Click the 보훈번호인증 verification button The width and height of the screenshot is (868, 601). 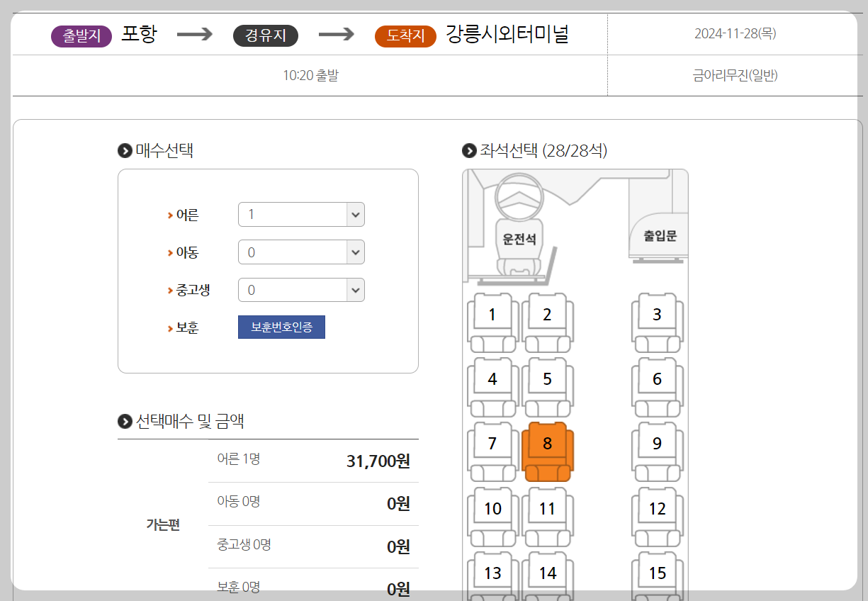click(281, 327)
